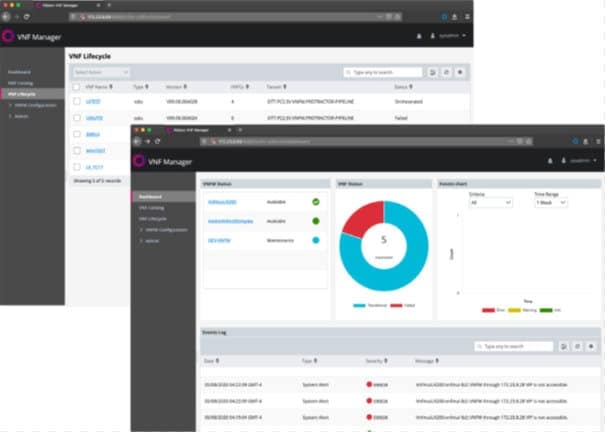Open the second VNFM link in VNFM Status panel
Image resolution: width=605 pixels, height=432 pixels.
point(230,221)
